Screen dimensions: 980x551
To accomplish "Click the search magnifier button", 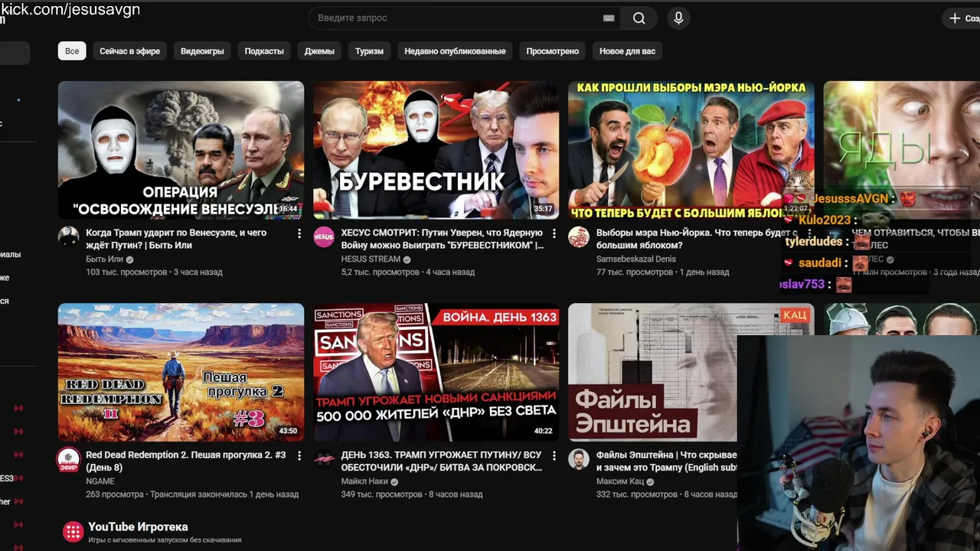I will pyautogui.click(x=639, y=18).
